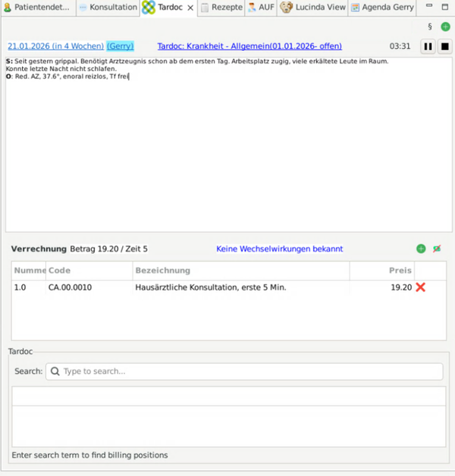Add billing position with green plus icon
455x476 pixels.
(421, 249)
